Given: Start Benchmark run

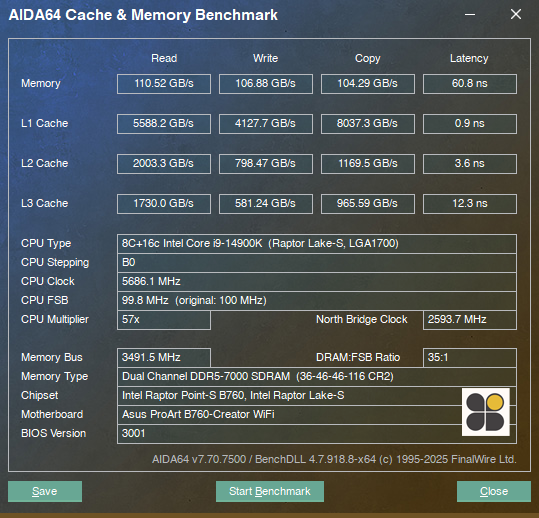Looking at the screenshot, I should click(270, 491).
